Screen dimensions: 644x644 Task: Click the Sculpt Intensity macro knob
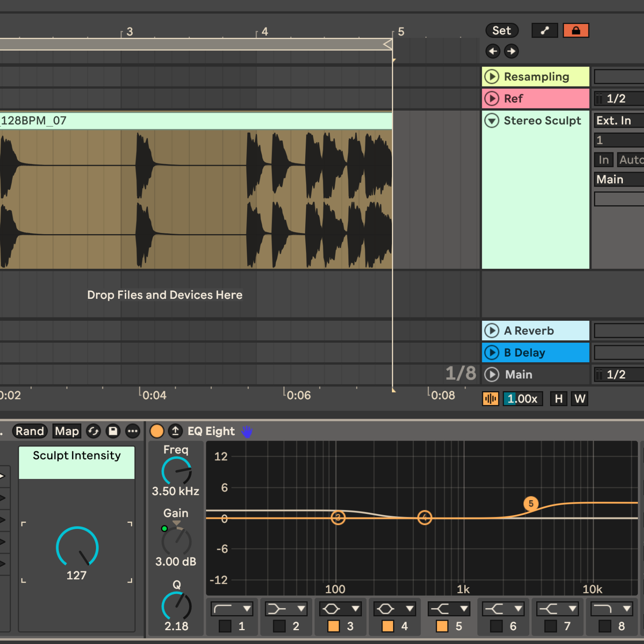(77, 547)
